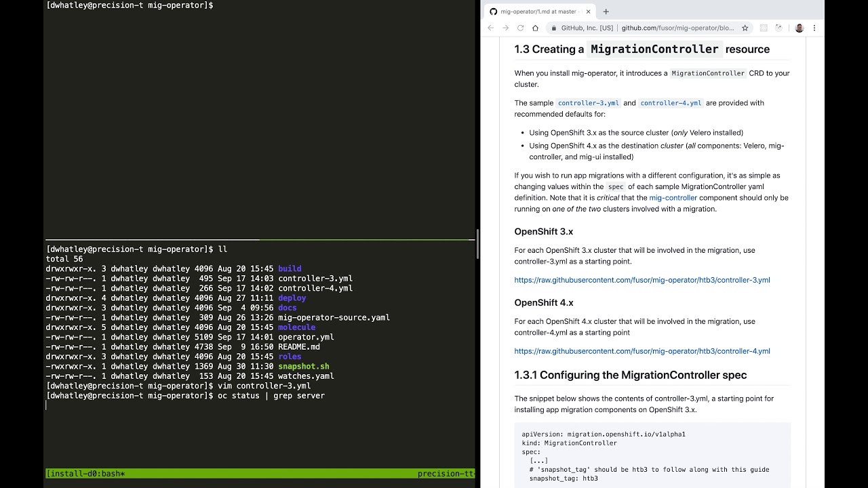Click the top terminal pane prompt

130,5
